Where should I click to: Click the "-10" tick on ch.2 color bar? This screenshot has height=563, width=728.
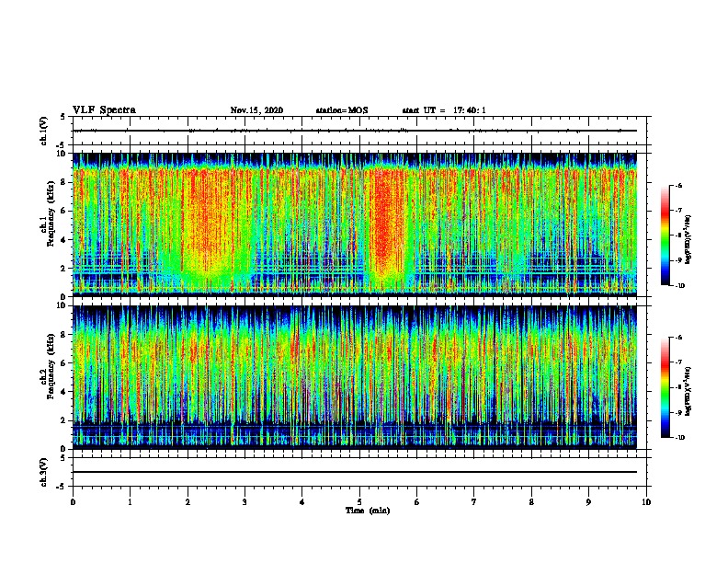pyautogui.click(x=679, y=438)
